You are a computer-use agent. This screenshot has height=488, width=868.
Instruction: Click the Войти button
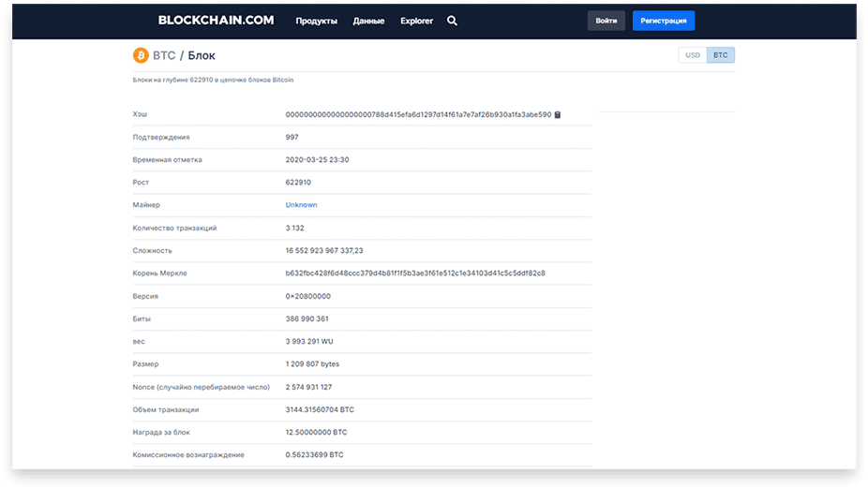point(606,21)
